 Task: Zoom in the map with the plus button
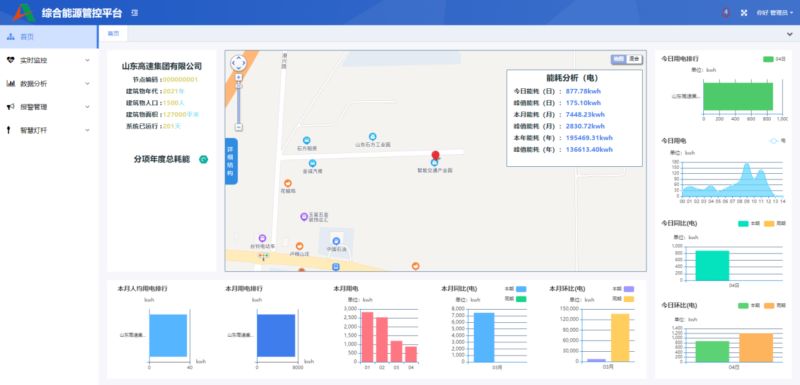tap(239, 77)
